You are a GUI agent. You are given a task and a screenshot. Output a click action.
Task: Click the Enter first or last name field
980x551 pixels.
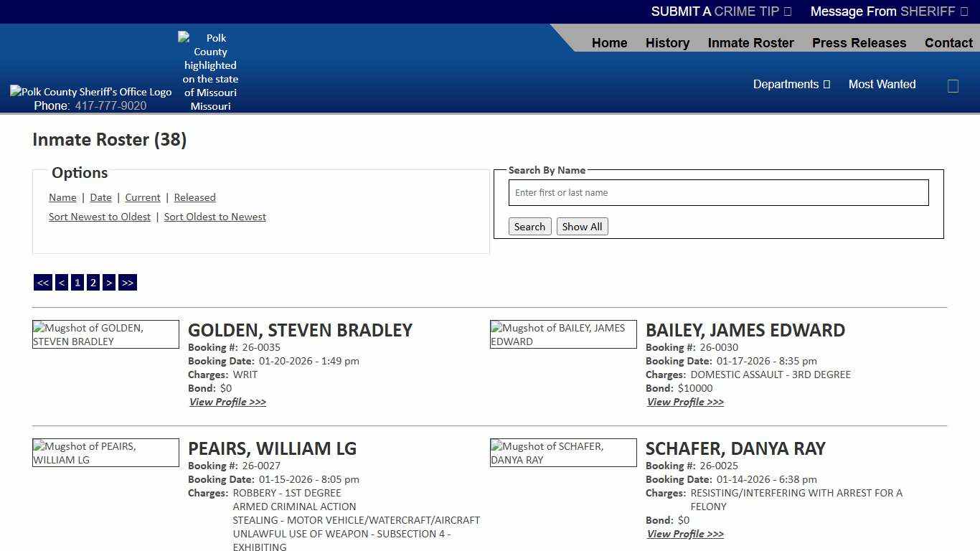pyautogui.click(x=717, y=192)
